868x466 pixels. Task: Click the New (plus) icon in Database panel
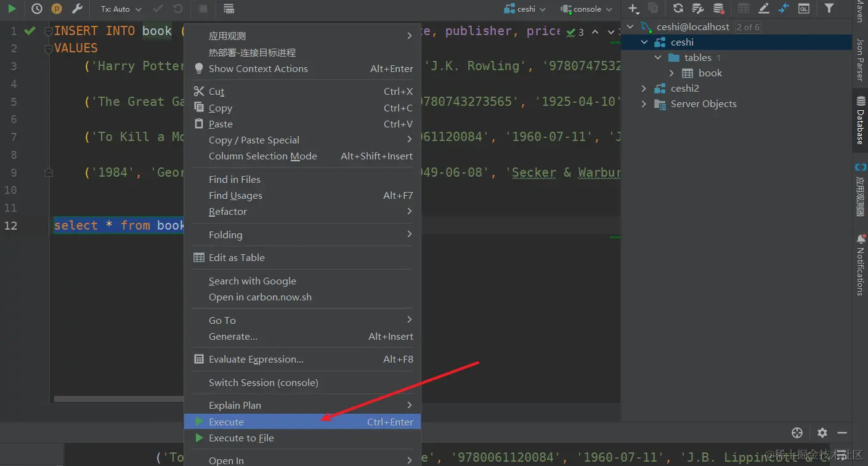point(633,9)
